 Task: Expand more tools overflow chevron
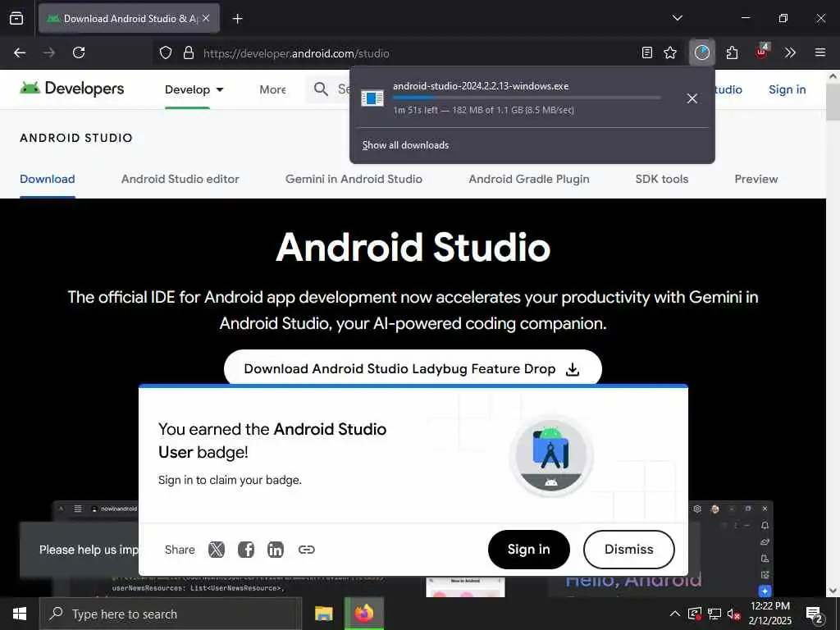pos(790,52)
